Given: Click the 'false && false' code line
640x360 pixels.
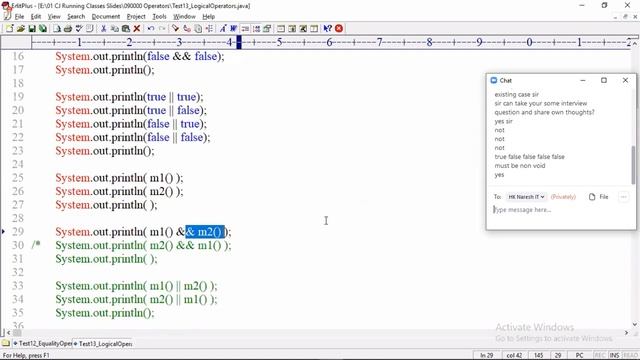Looking at the screenshot, I should [140, 56].
